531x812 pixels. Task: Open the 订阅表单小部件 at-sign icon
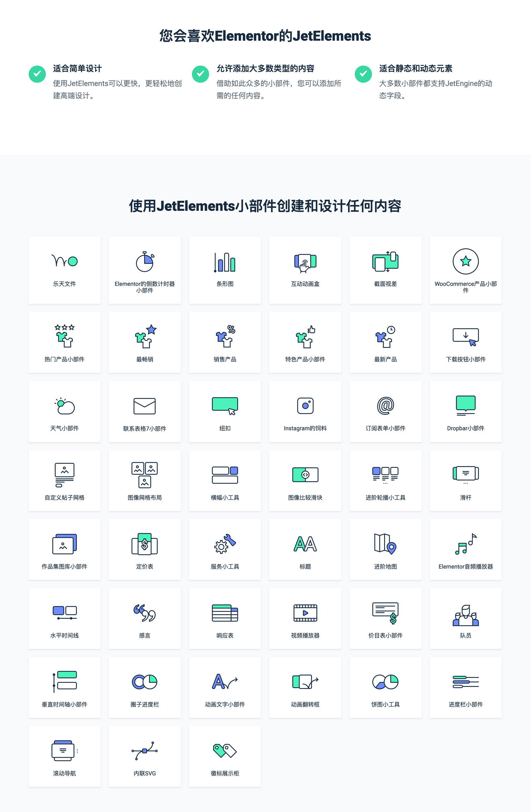[385, 406]
